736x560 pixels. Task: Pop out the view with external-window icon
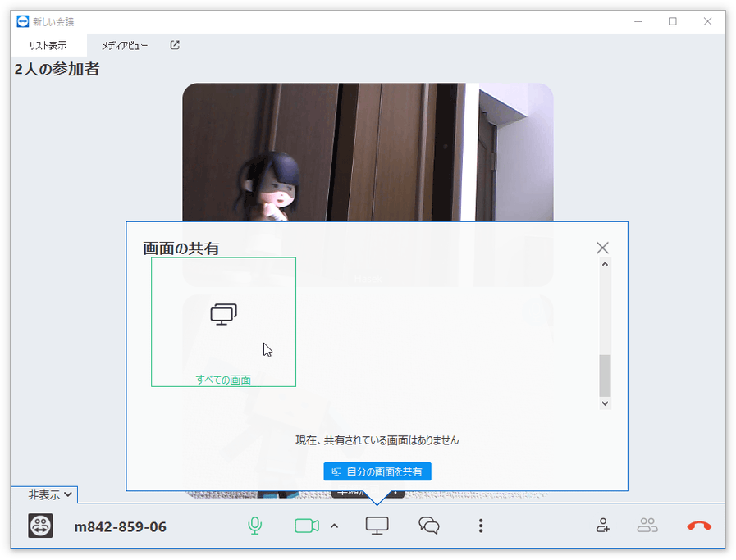[x=175, y=45]
